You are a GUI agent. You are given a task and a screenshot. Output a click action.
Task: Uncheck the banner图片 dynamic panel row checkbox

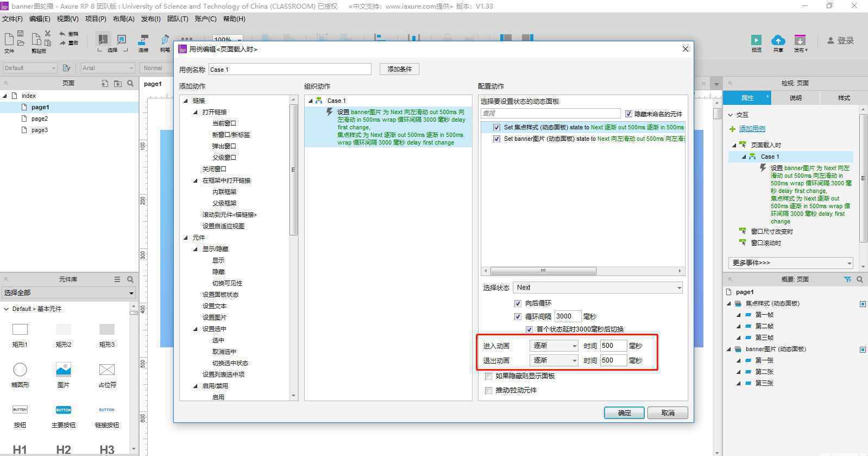pos(496,139)
